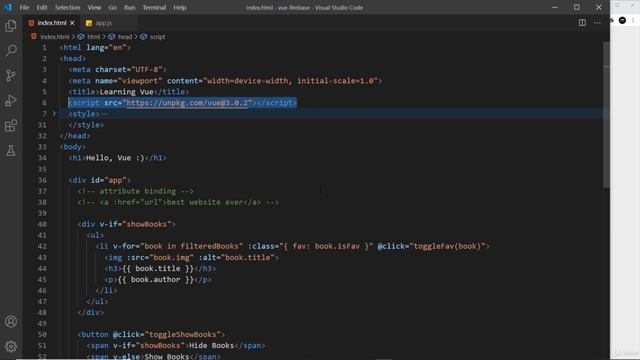Open the Selection menu

67,8
